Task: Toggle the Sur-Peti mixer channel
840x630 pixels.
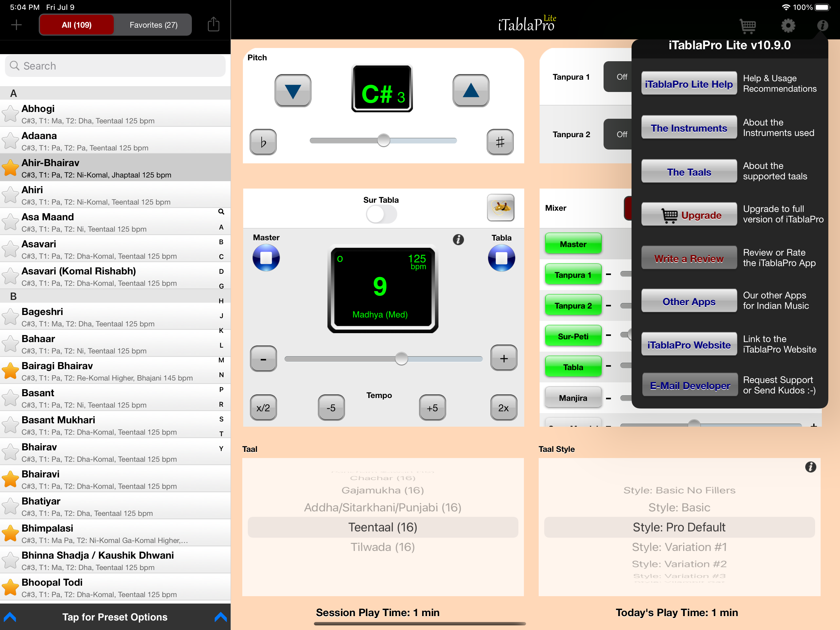Action: click(x=573, y=336)
